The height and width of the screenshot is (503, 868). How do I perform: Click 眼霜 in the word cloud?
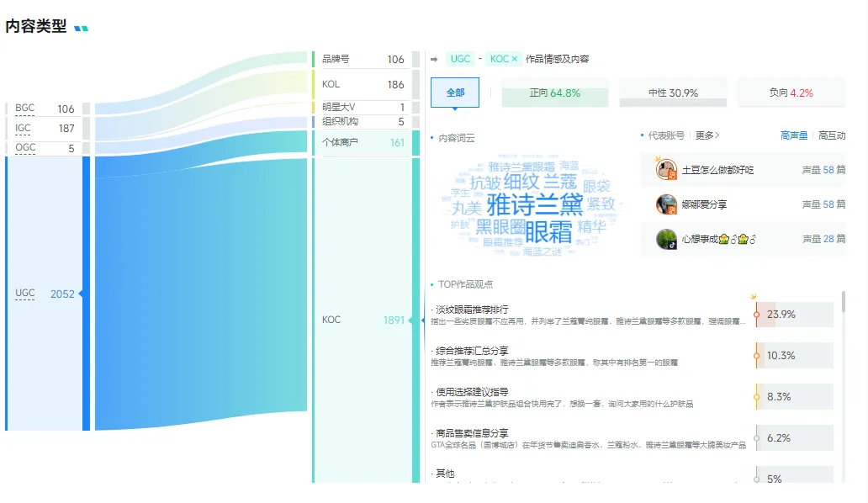[x=548, y=232]
